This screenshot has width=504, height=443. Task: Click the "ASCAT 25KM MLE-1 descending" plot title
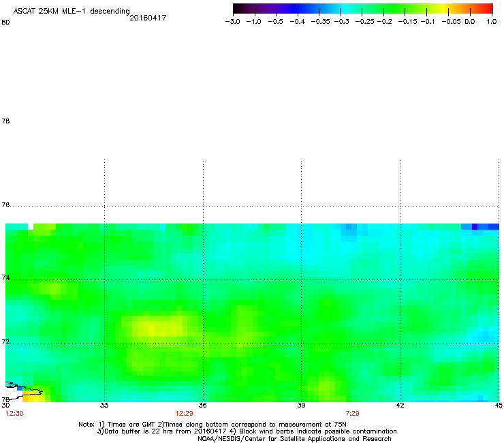tap(72, 12)
